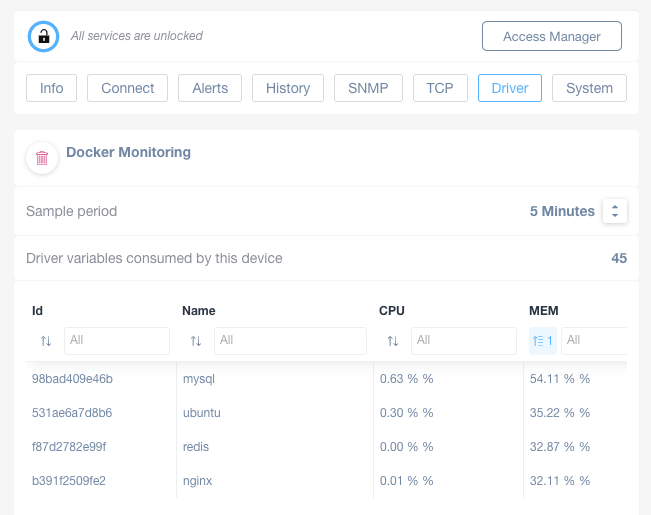The image size is (651, 515).
Task: Delete Docker Monitoring with trash icon
Action: click(x=42, y=158)
